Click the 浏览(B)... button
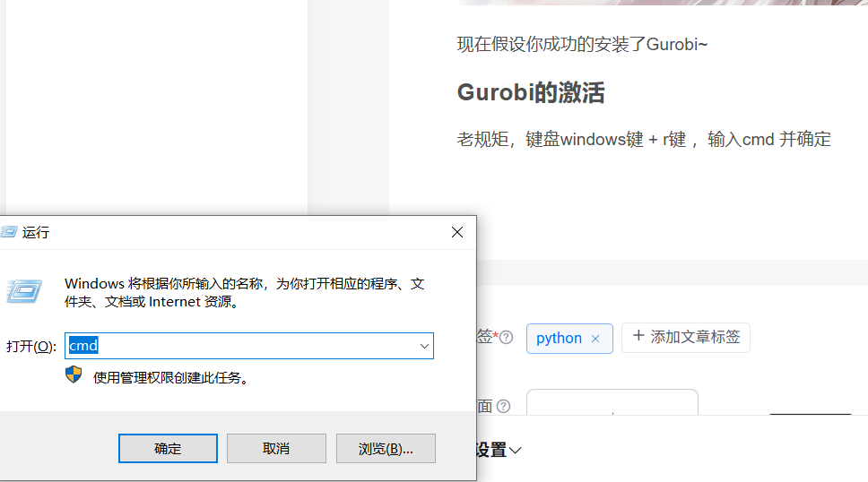Viewport: 868px width, 482px height. [386, 448]
